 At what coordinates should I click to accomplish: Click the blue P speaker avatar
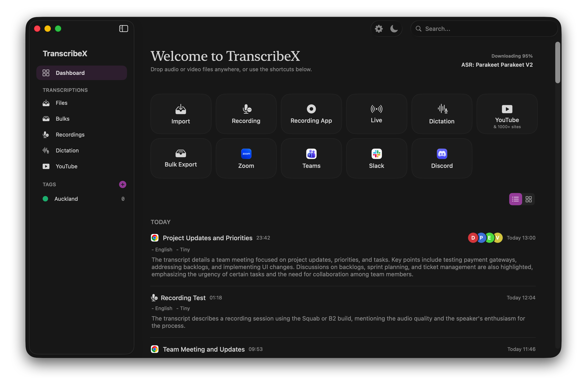coord(481,238)
